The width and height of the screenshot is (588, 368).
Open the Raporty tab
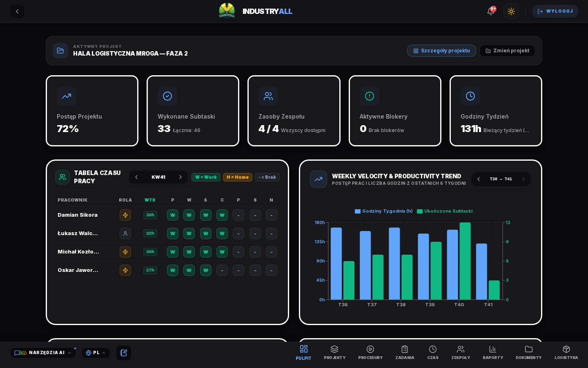click(493, 352)
